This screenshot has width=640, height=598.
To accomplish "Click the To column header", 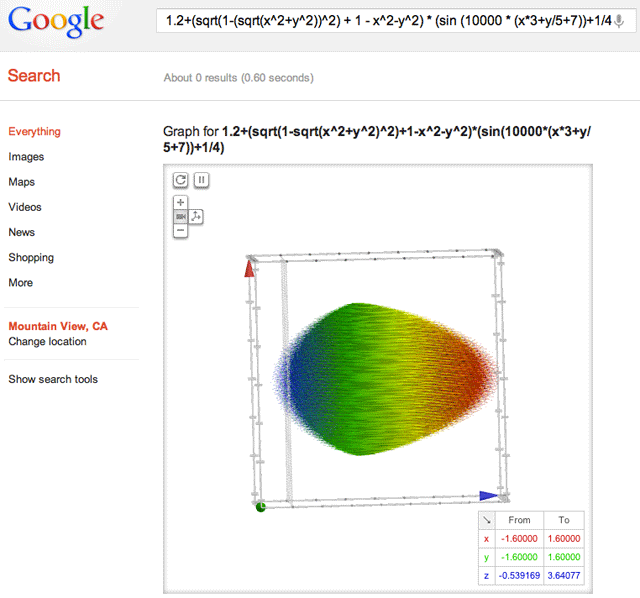I will [564, 520].
